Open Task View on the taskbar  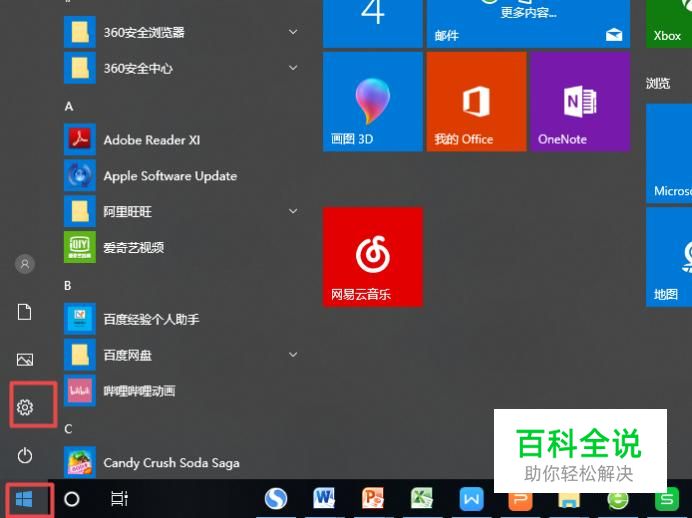click(x=119, y=499)
